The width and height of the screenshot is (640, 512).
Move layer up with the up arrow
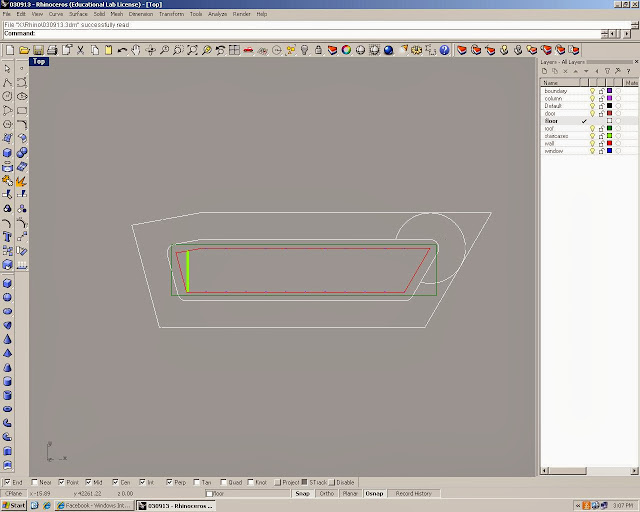pyautogui.click(x=576, y=71)
